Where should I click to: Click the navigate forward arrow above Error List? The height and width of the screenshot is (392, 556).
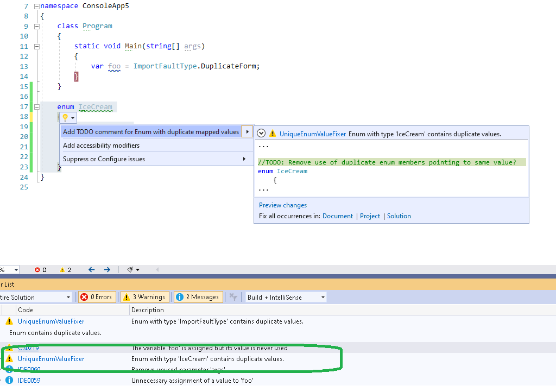pyautogui.click(x=106, y=269)
